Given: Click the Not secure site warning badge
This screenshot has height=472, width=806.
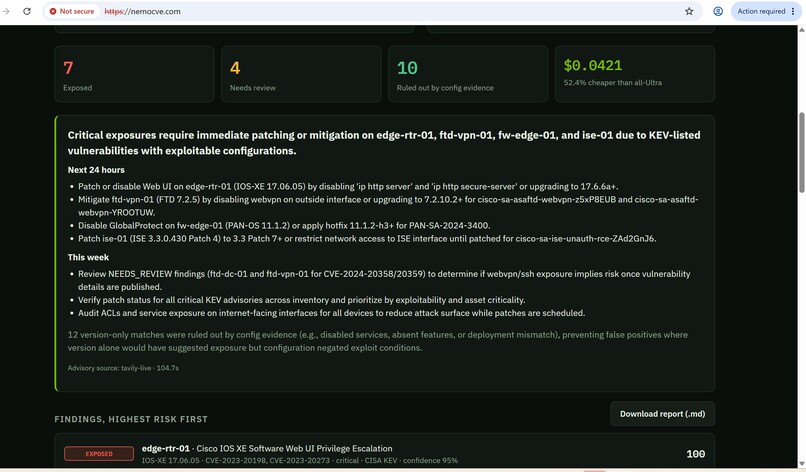Looking at the screenshot, I should click(72, 11).
